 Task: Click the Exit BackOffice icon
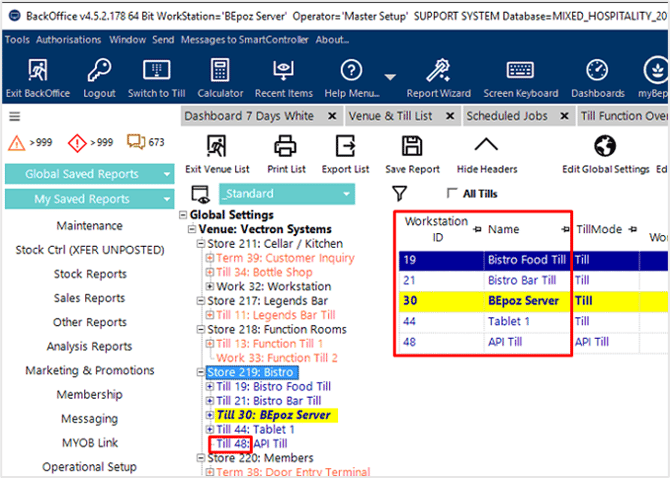click(x=39, y=71)
